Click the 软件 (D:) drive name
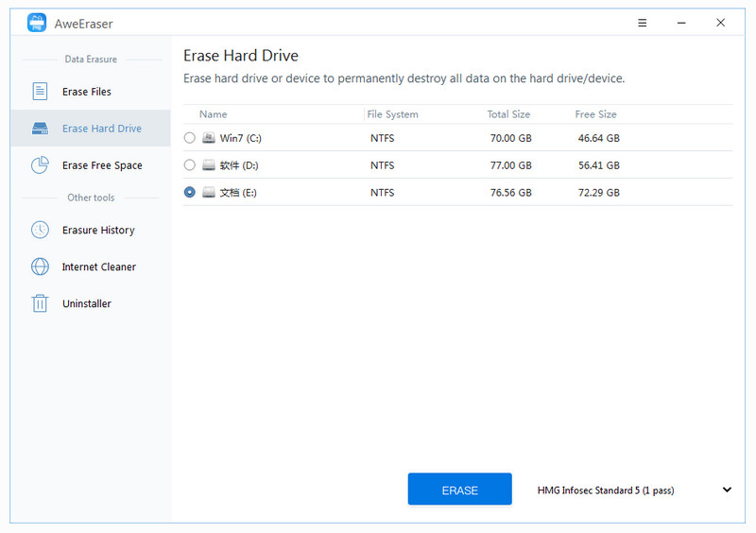Screen dimensions: 756x533 [x=239, y=165]
